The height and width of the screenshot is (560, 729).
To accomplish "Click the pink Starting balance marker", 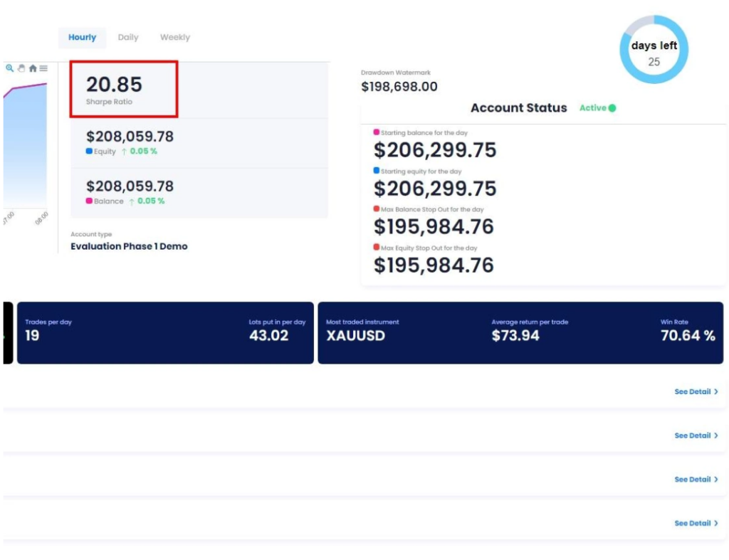I will [376, 132].
